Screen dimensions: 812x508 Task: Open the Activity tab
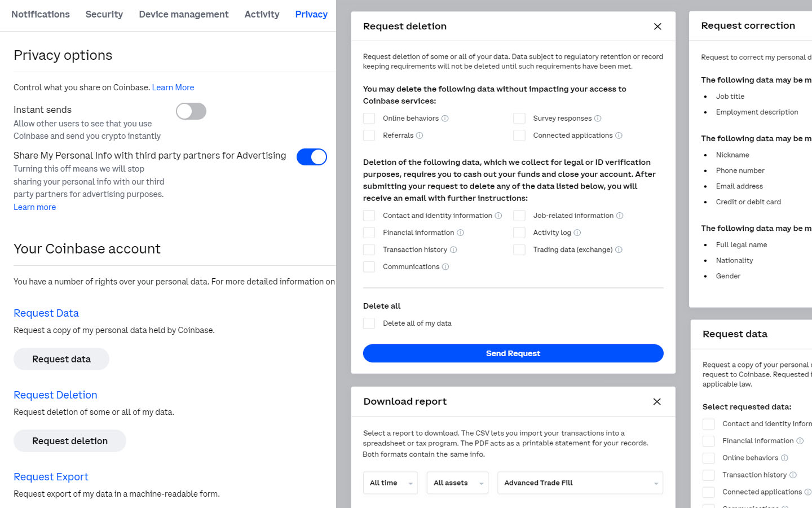point(262,15)
